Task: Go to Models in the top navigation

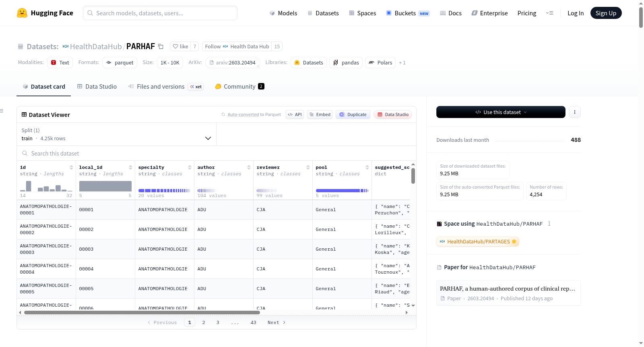Action: click(x=283, y=13)
